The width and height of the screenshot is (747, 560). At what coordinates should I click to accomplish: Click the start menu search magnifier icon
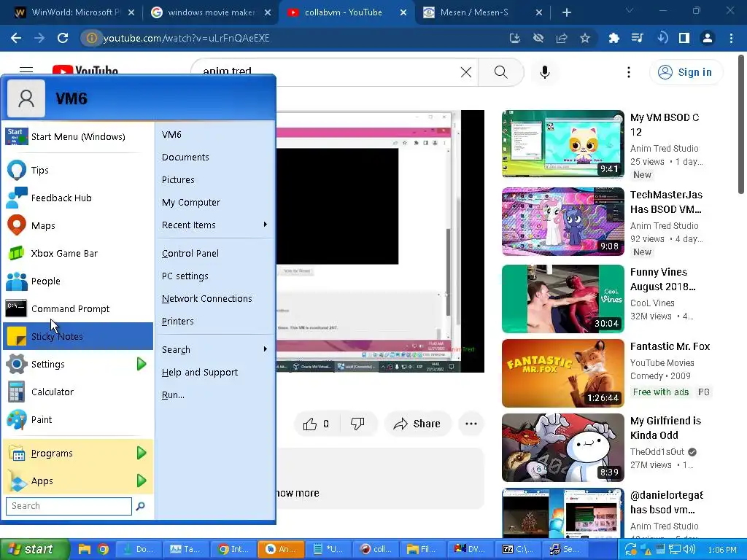[x=140, y=506]
